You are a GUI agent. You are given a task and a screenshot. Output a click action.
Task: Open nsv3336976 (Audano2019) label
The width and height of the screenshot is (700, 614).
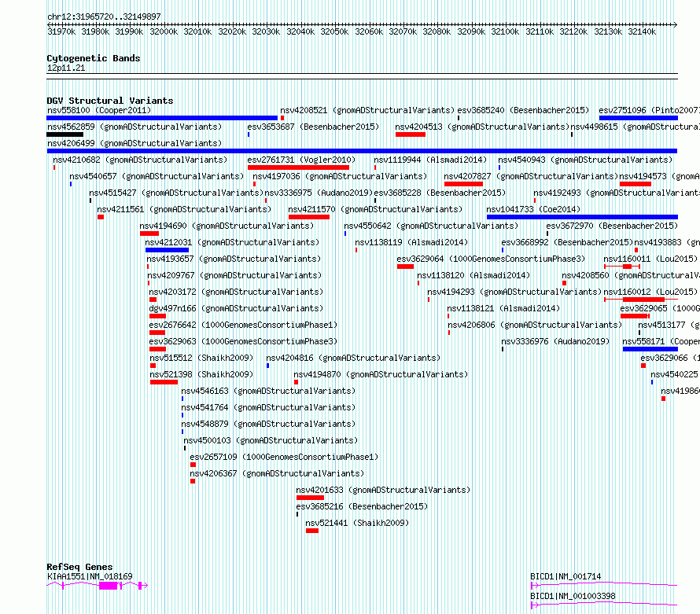[555, 341]
